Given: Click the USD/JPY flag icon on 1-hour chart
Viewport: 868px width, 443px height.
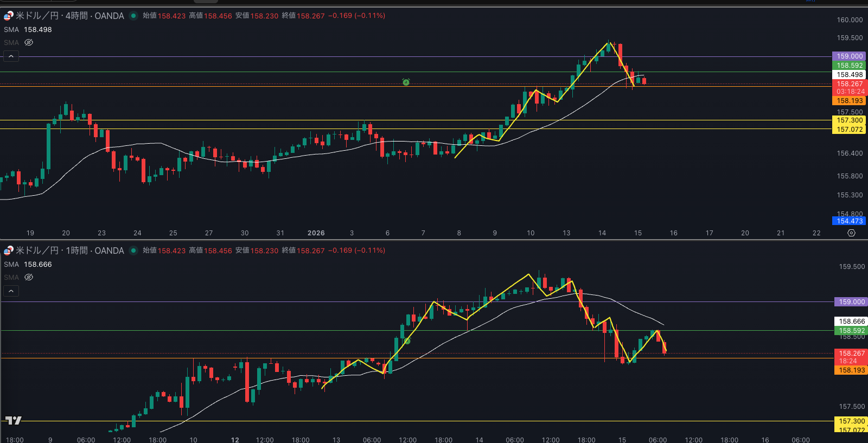Looking at the screenshot, I should click(x=9, y=251).
